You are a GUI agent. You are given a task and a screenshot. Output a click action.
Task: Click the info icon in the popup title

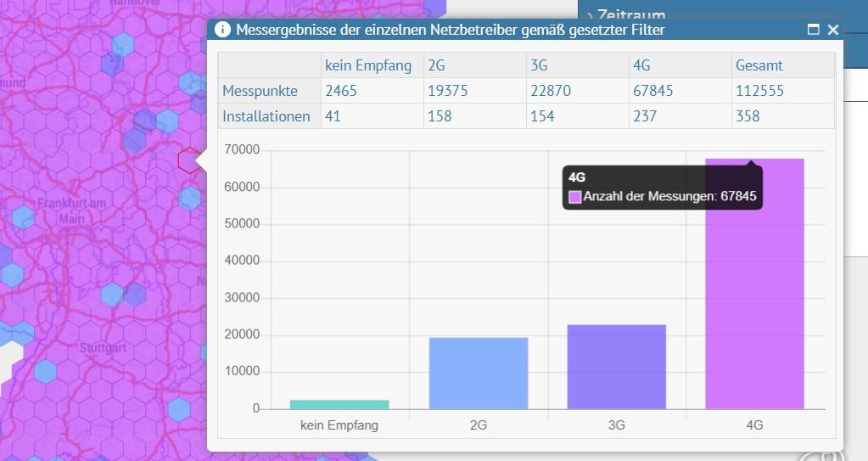[x=222, y=30]
